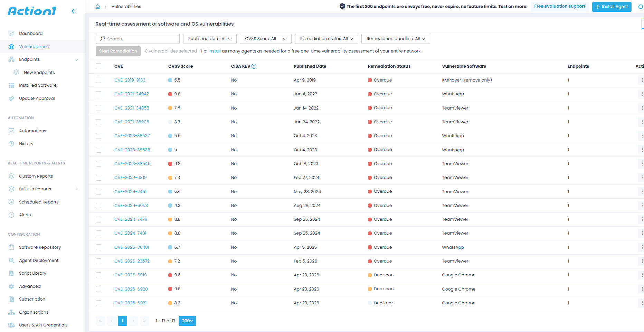Image resolution: width=644 pixels, height=332 pixels.
Task: Open the CVE-2021-24042 link
Action: coord(132,94)
